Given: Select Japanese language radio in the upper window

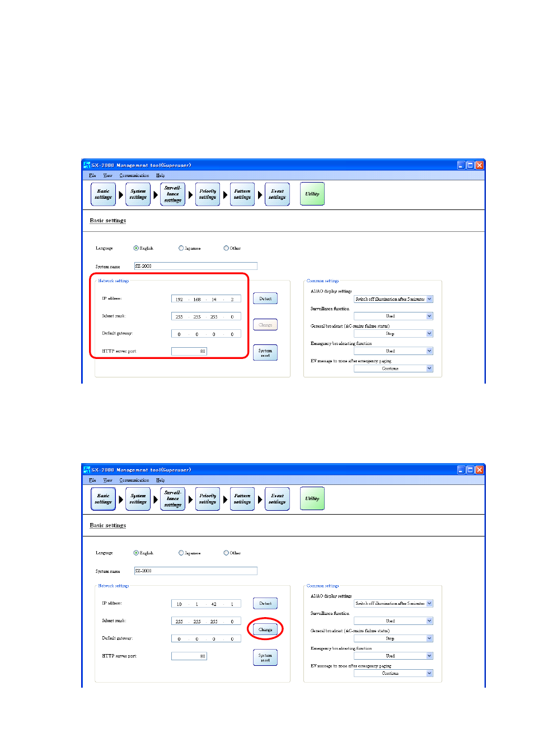Looking at the screenshot, I should [x=181, y=248].
